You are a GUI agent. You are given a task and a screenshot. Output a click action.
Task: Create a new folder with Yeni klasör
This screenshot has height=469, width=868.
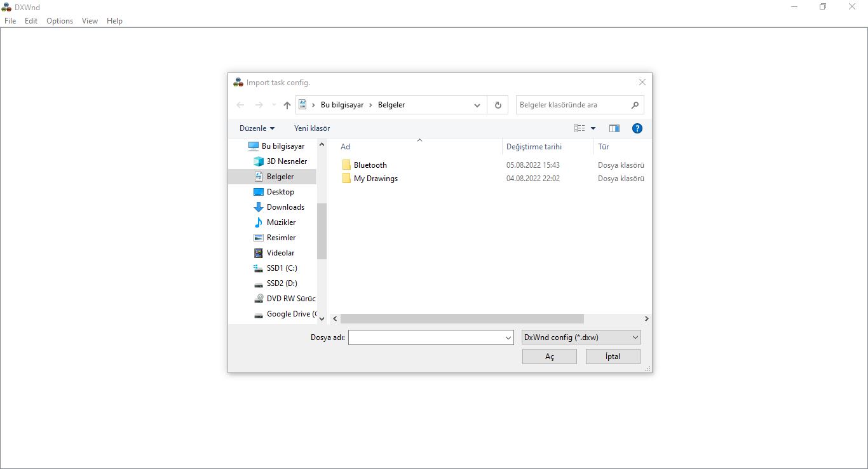point(312,128)
